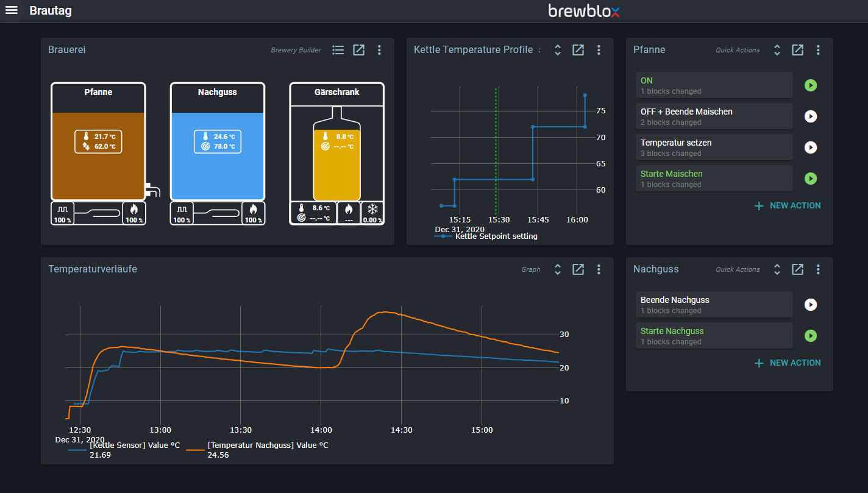Run the Beende Nachguss quick action

810,305
